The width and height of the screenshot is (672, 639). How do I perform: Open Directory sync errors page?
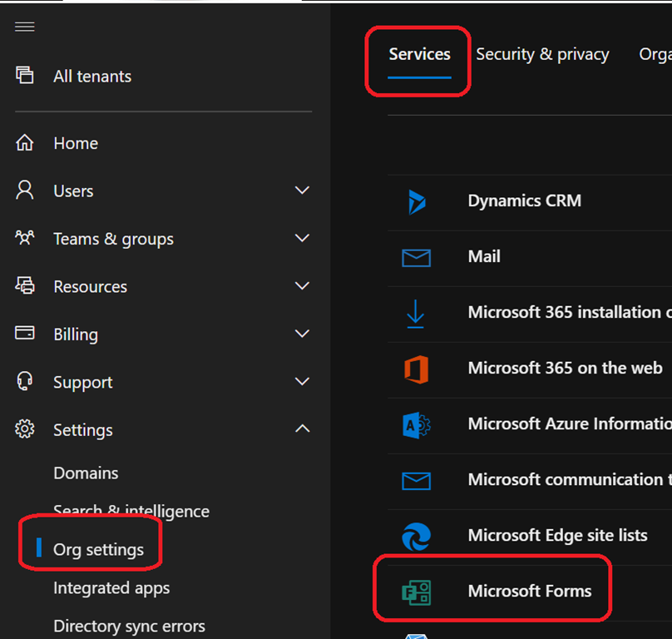pyautogui.click(x=129, y=626)
